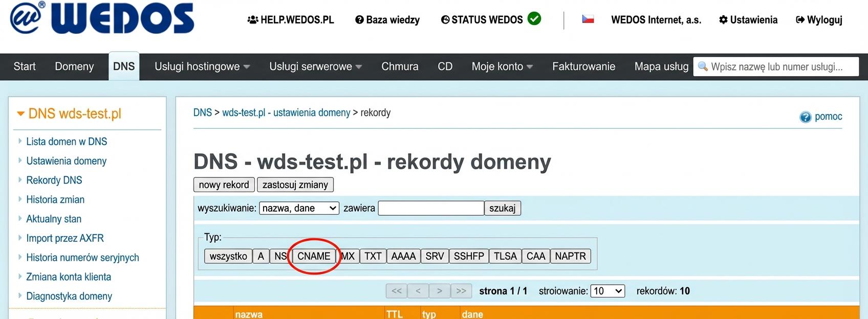Click DNS breadcrumb link
Viewport: 868px width, 319px height.
coord(203,112)
